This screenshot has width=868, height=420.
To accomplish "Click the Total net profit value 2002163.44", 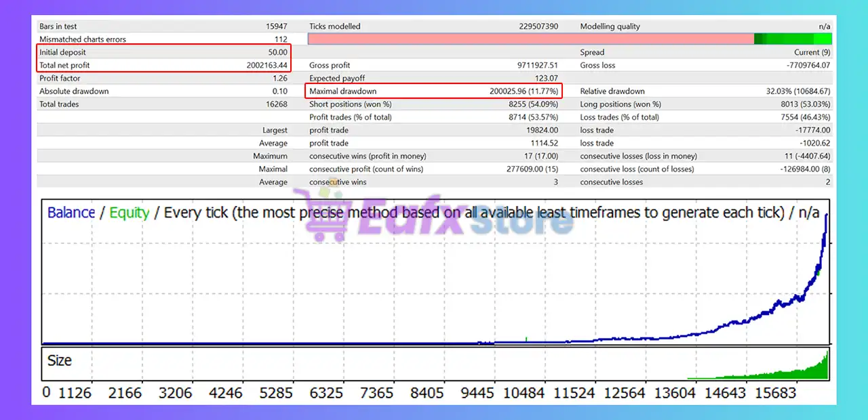I will point(267,65).
